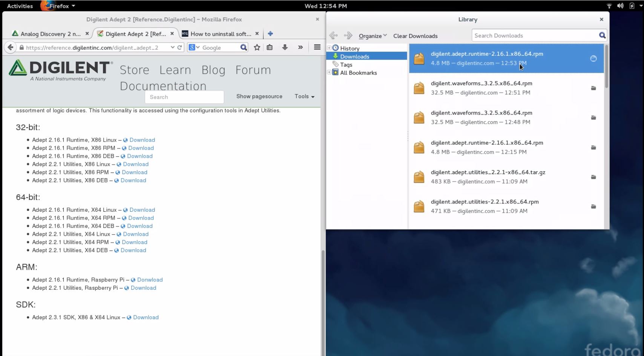Open containing folder for adept utilities rpm
Viewport: 644px width, 356px height.
(593, 206)
